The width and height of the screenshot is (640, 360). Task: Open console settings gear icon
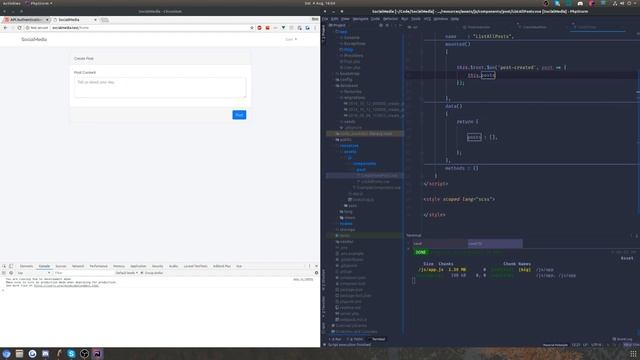tap(316, 273)
